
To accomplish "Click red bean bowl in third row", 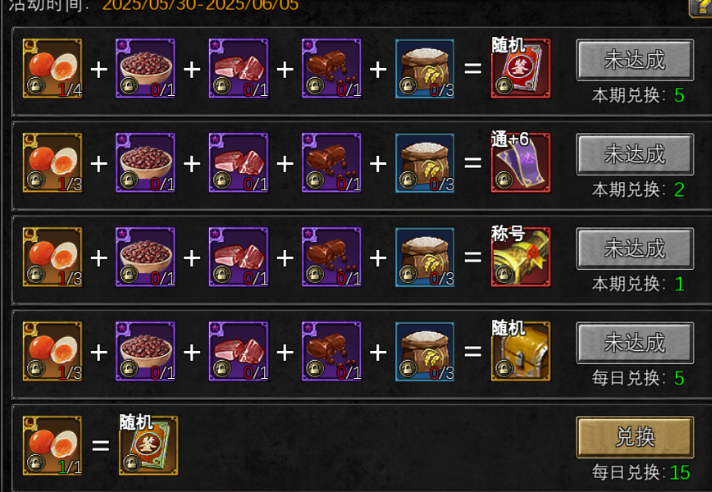I will click(x=146, y=257).
